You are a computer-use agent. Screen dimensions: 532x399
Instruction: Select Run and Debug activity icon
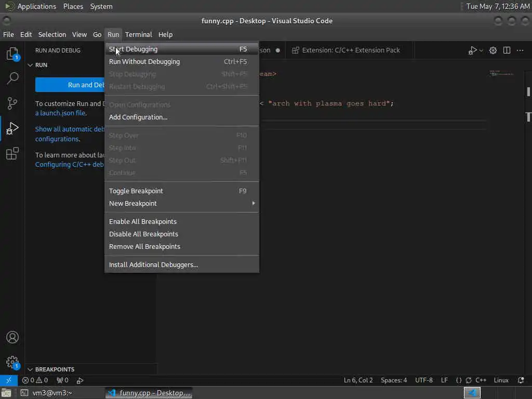coord(12,128)
